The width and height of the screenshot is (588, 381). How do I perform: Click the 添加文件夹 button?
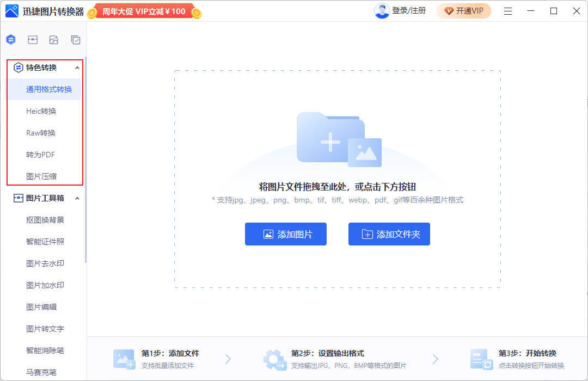389,234
